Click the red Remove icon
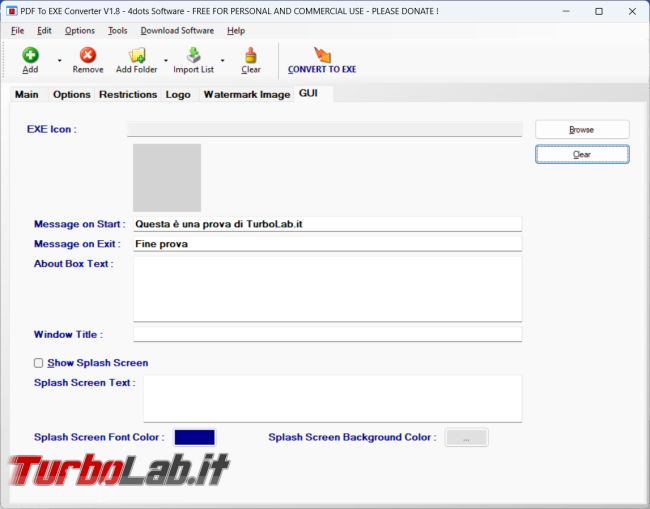 [x=88, y=55]
